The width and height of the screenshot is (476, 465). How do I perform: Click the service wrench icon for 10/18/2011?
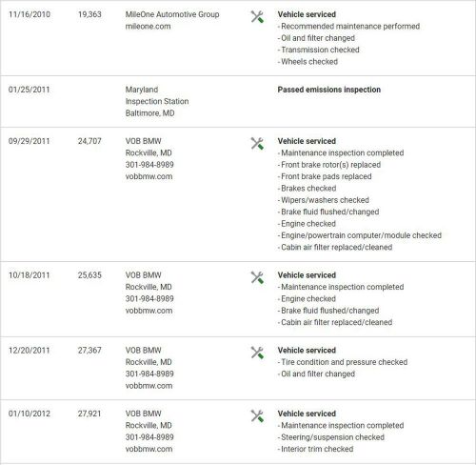(x=257, y=277)
